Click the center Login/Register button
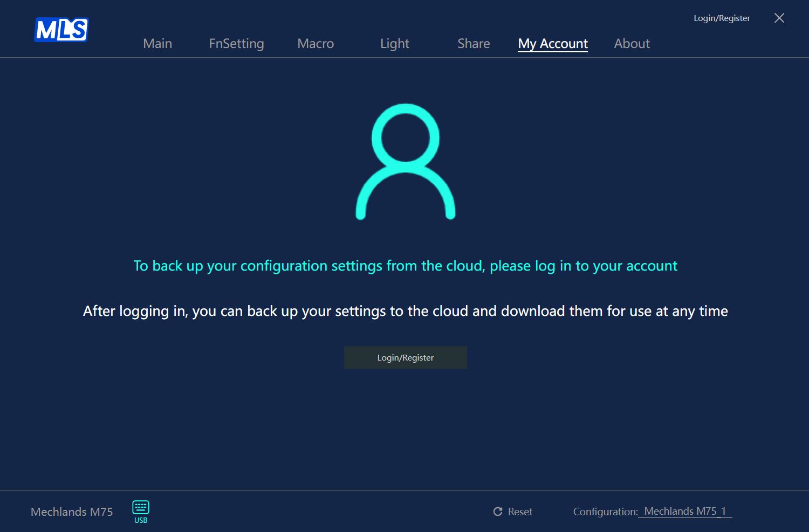 406,357
